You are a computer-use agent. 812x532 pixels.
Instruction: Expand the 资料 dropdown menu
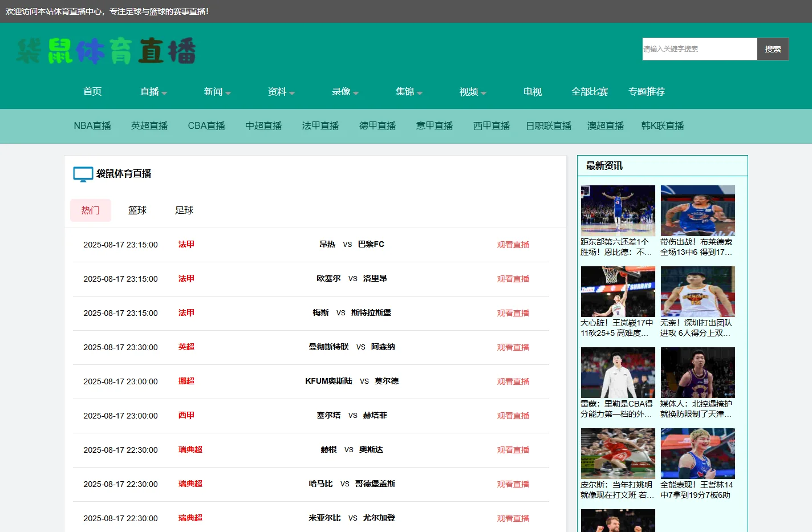tap(281, 92)
